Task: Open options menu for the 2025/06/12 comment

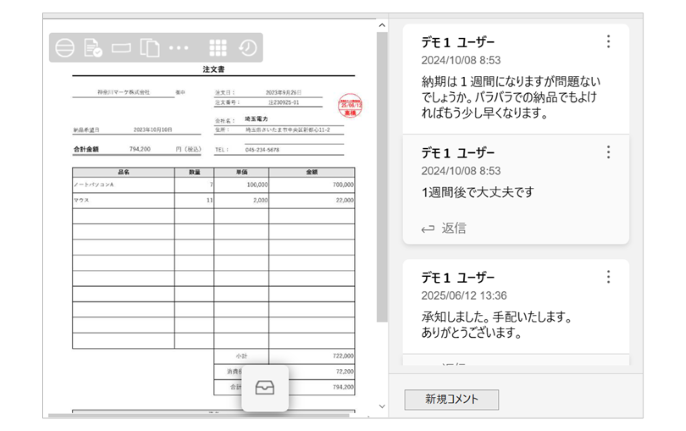Action: tap(608, 277)
